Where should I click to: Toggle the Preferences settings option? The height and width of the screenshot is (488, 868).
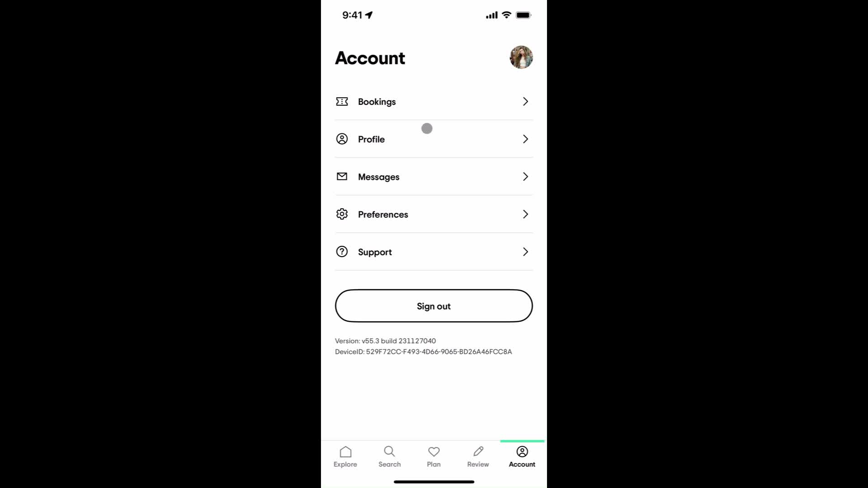pos(434,214)
